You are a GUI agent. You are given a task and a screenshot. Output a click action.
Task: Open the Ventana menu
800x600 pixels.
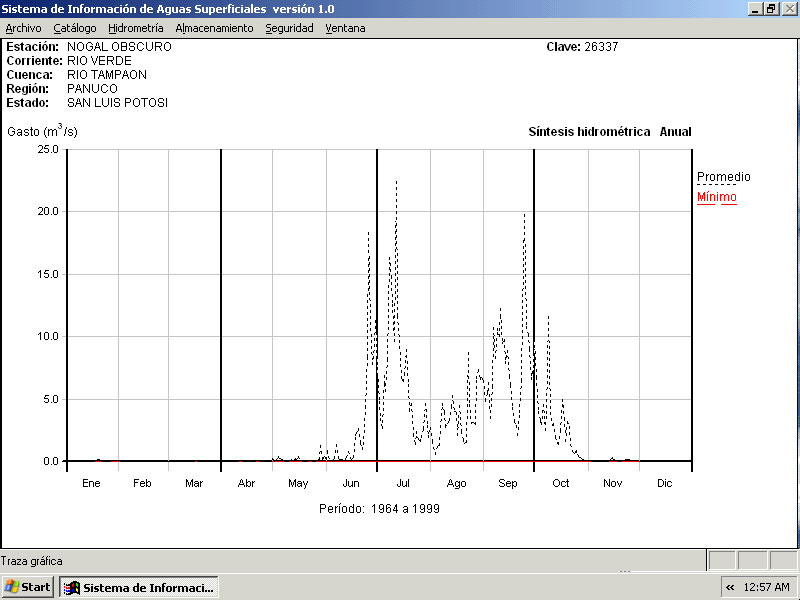coord(345,28)
